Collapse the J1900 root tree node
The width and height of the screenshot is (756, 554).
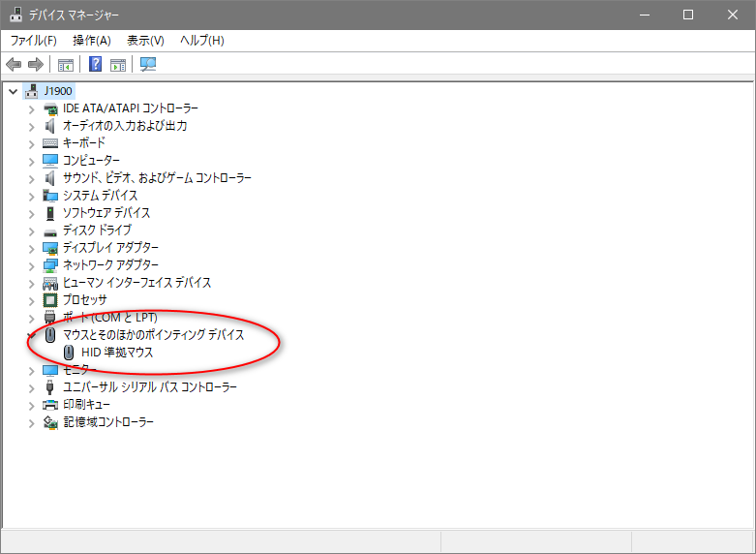(x=13, y=91)
